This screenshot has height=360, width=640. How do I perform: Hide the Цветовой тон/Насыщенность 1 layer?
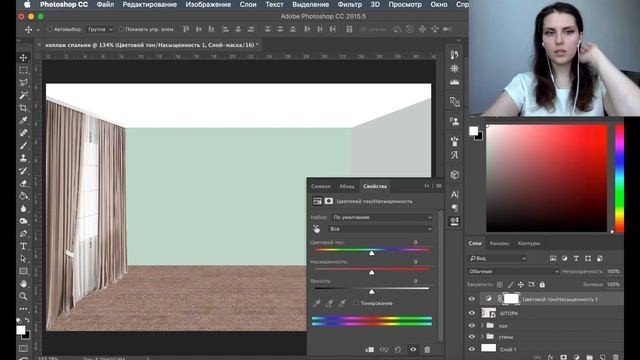pyautogui.click(x=472, y=299)
